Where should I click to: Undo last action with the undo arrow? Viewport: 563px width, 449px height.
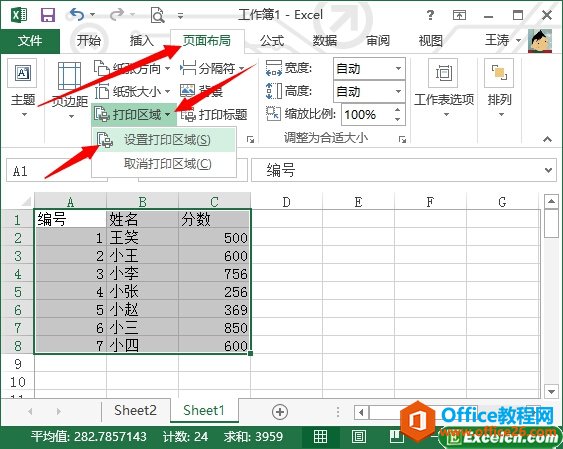pyautogui.click(x=77, y=15)
